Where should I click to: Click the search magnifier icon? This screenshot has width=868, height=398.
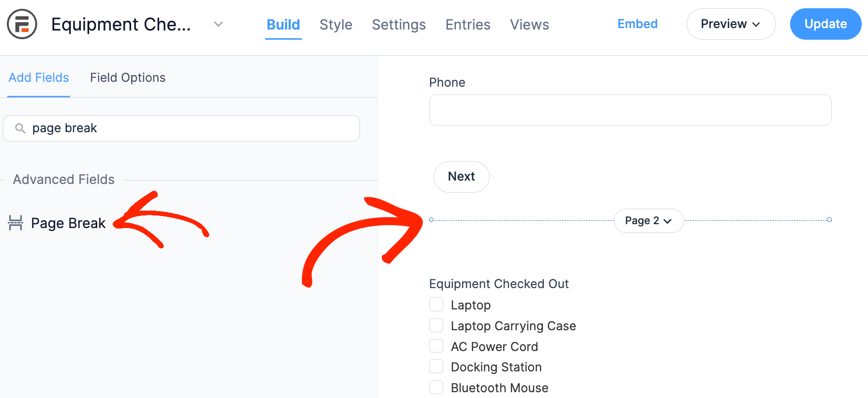20,128
